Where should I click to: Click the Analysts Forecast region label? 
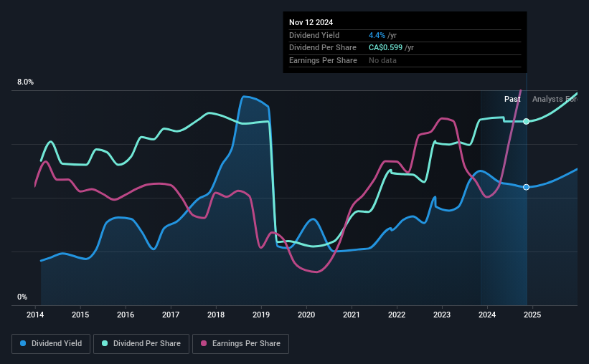(555, 99)
